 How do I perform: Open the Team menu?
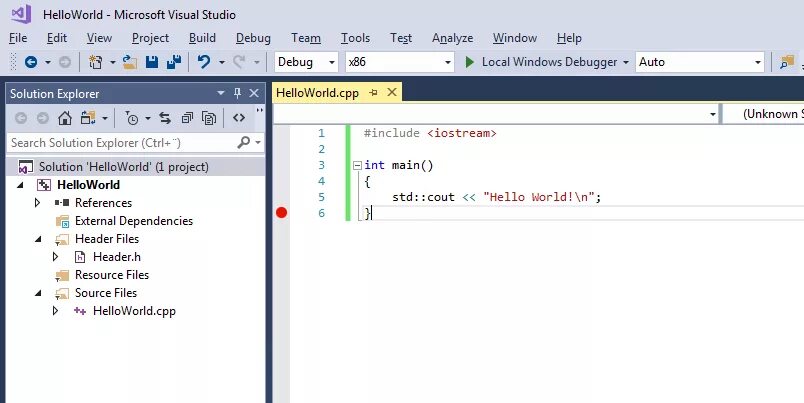click(306, 38)
